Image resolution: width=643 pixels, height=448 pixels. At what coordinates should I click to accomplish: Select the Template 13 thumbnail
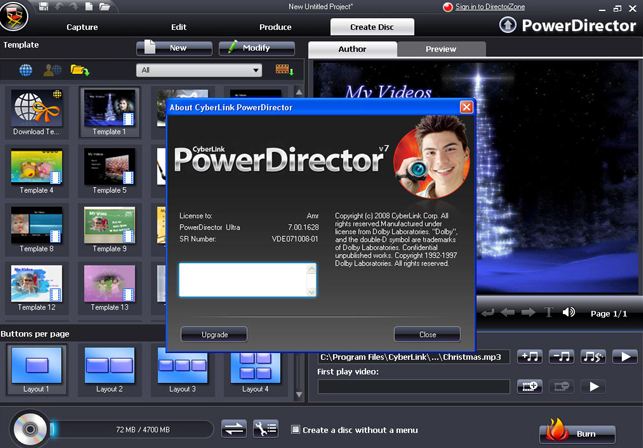[109, 288]
